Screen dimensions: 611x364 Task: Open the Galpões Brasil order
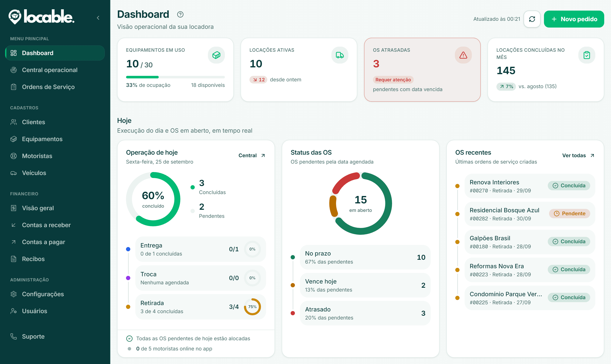(x=530, y=242)
